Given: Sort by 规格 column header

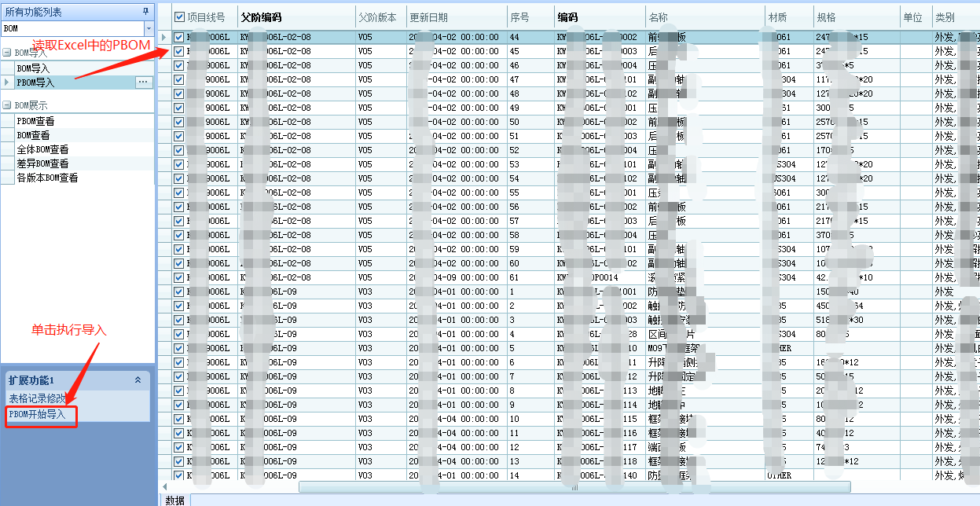Looking at the screenshot, I should 857,16.
